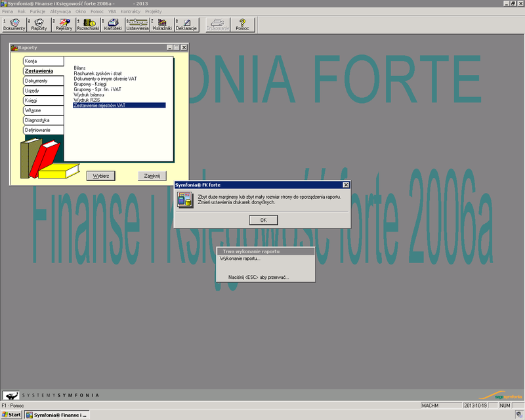Open the Ustawienia toolbar icon
Viewport: 525px width, 420px height.
point(137,25)
